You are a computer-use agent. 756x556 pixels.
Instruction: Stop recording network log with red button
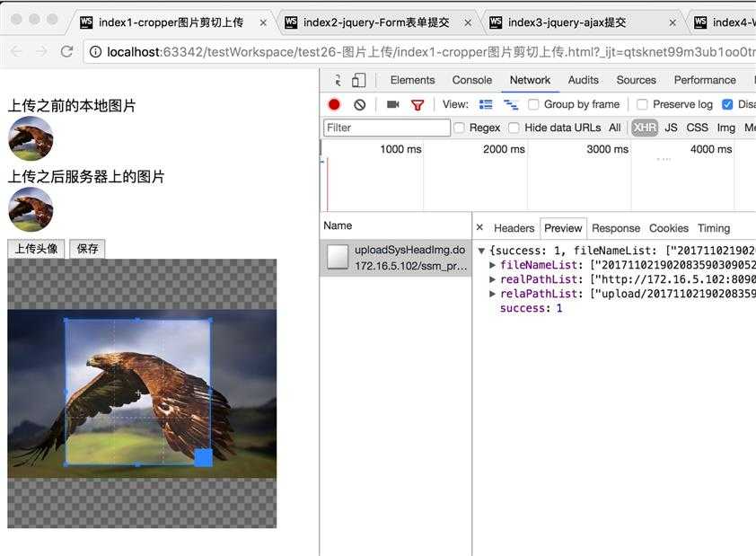pos(334,104)
